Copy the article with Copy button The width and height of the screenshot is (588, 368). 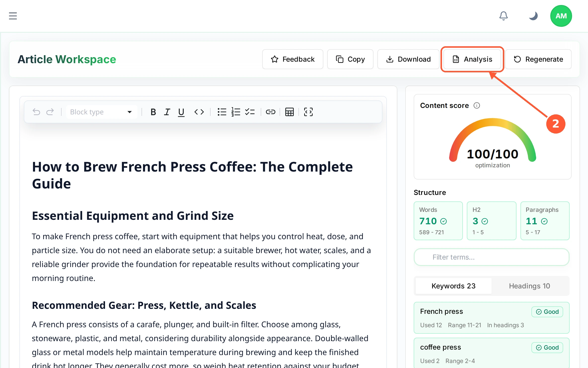point(350,59)
